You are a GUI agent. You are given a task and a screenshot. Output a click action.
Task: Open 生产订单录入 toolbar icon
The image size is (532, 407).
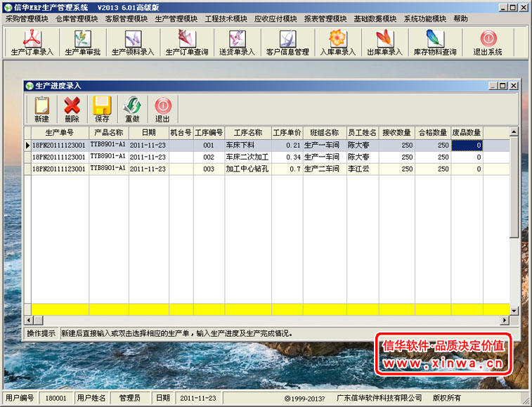pos(32,42)
